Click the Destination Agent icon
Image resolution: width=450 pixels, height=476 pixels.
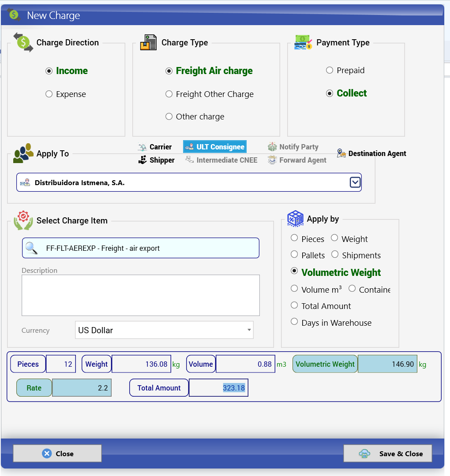(x=341, y=153)
